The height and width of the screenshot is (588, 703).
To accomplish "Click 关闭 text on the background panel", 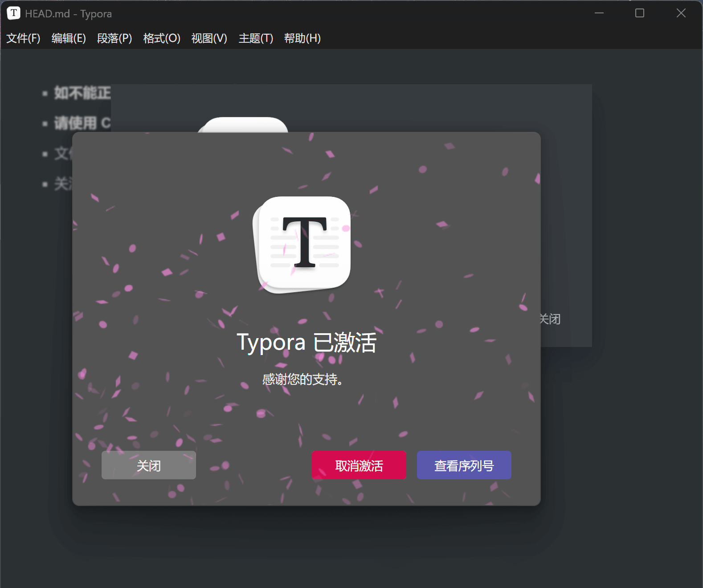I will 551,319.
